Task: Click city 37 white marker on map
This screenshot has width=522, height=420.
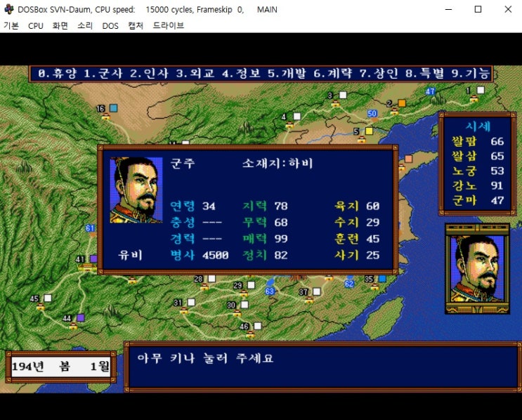Action: pos(317,291)
